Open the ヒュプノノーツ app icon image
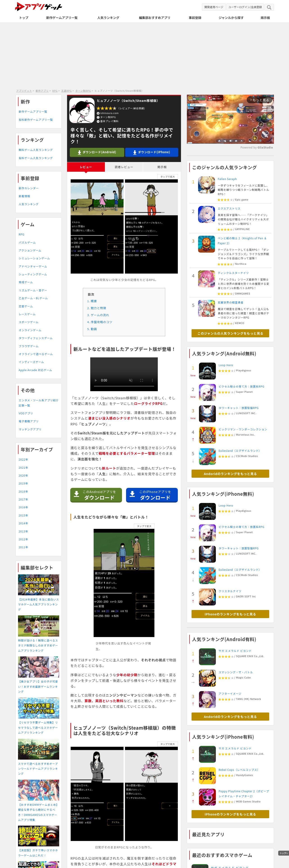289x868 pixels. click(x=82, y=110)
